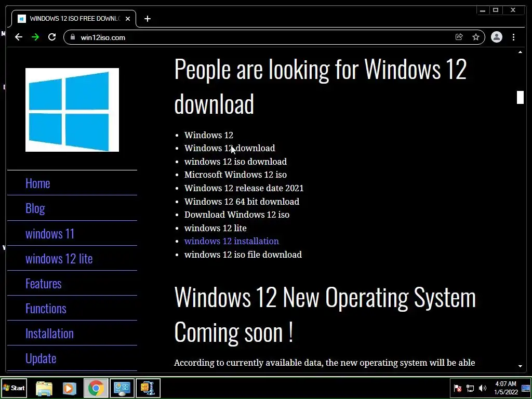The image size is (532, 399).
Task: Open Chrome three-dot menu
Action: (x=514, y=37)
